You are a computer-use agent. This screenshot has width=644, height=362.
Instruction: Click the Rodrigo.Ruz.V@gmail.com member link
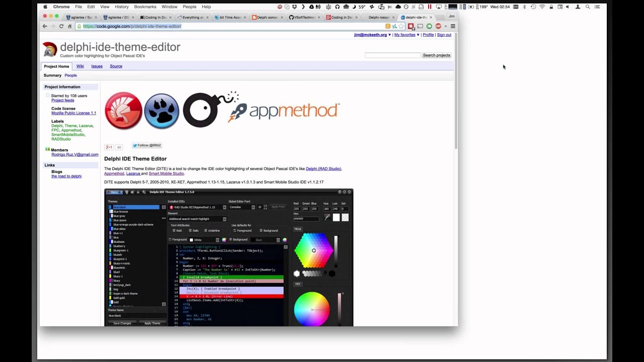pos(75,155)
